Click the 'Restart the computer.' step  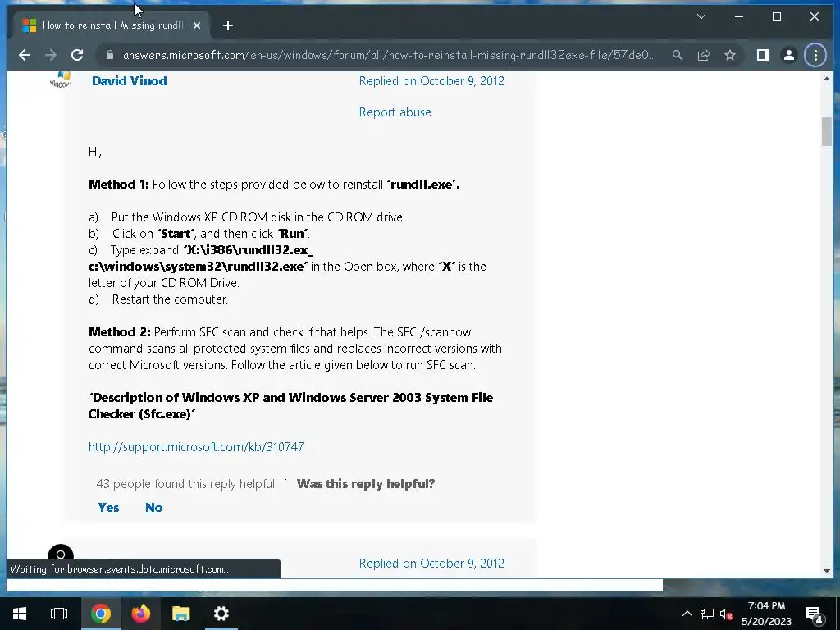tap(170, 299)
